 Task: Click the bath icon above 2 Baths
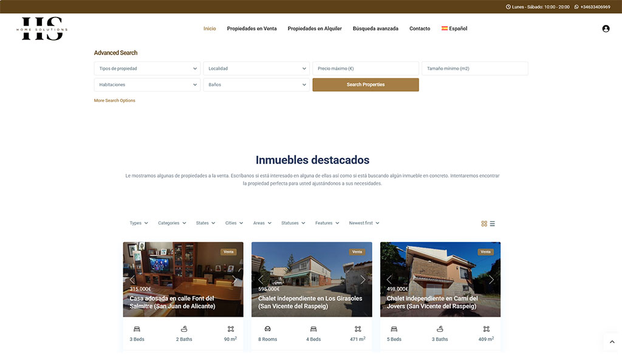click(184, 329)
